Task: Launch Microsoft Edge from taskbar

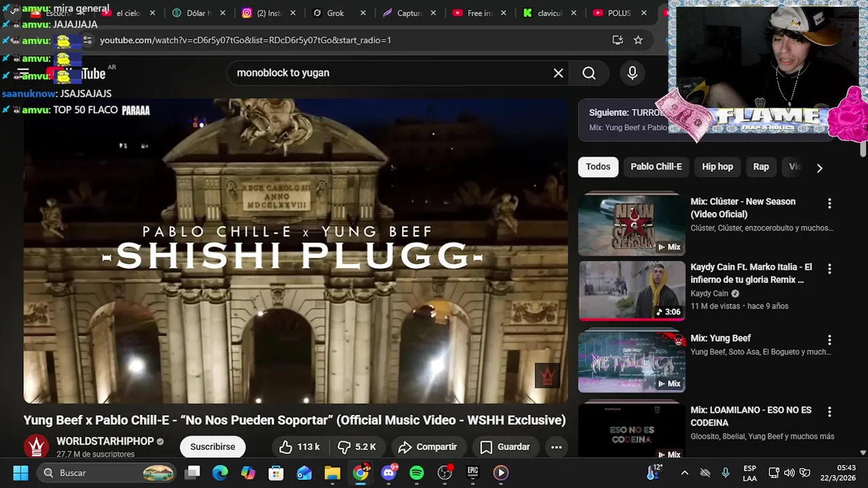Action: (x=220, y=472)
